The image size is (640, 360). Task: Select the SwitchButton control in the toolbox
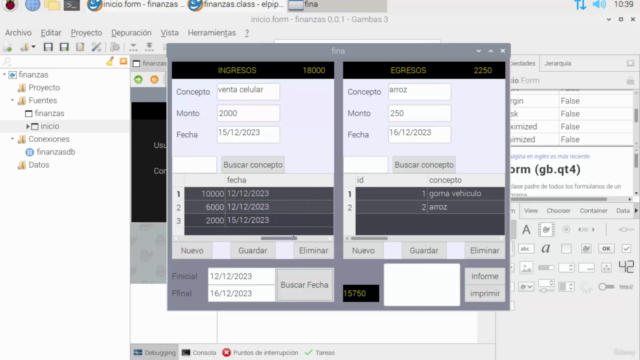pos(606,287)
